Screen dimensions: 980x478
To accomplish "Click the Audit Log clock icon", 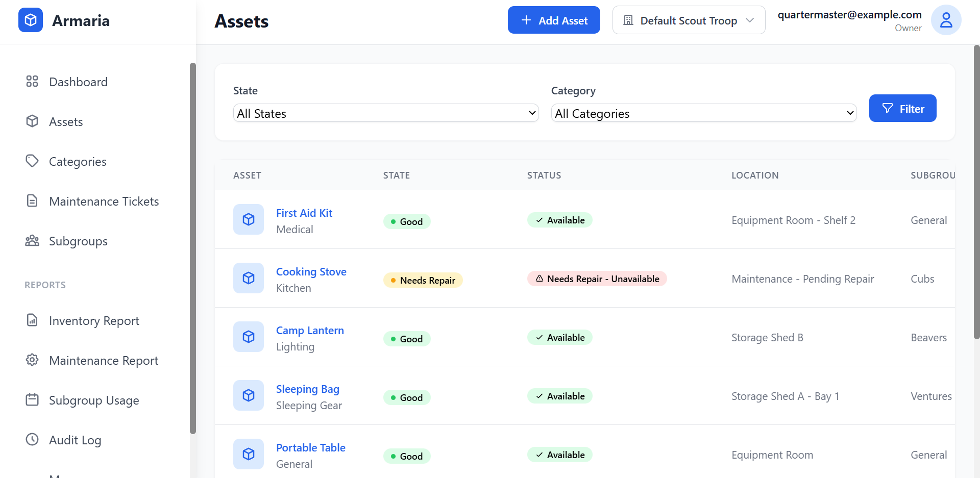I will click(x=32, y=440).
